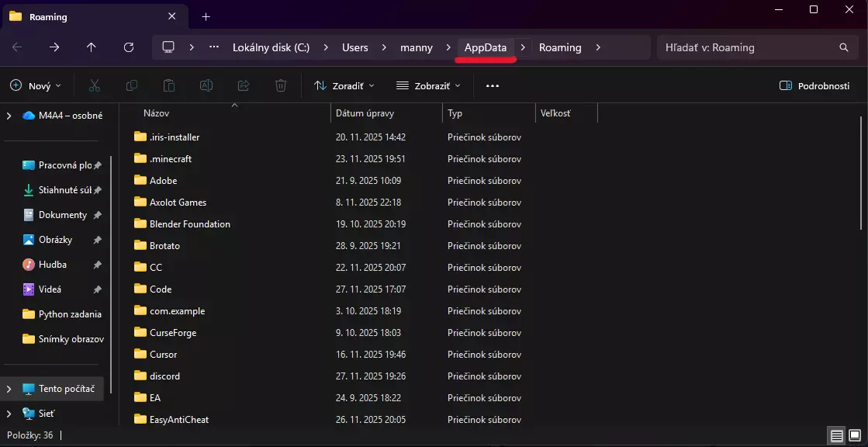The height and width of the screenshot is (447, 868).
Task: Click the Hľadať v: Roaming search field
Action: point(756,47)
